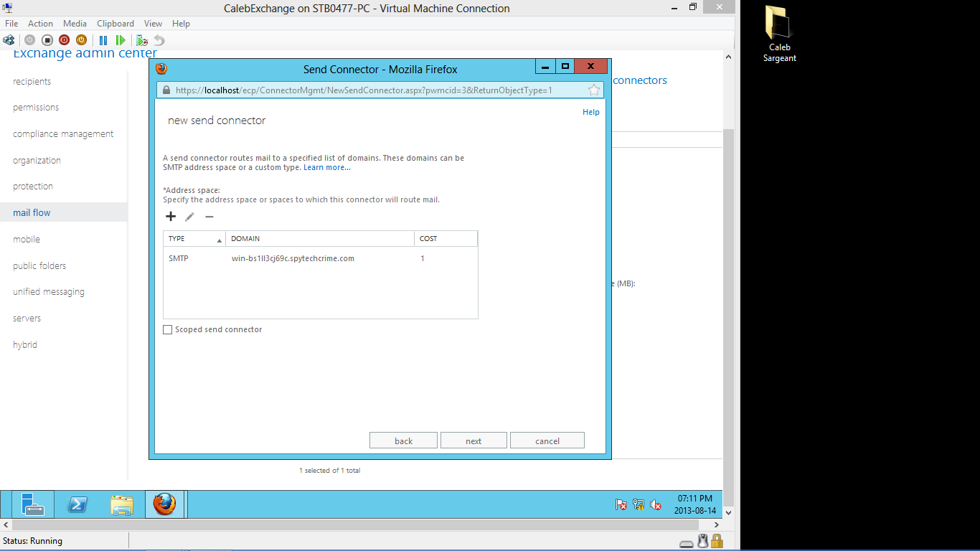The image size is (980, 551).
Task: Go to public folders in the sidebar
Action: 39,266
